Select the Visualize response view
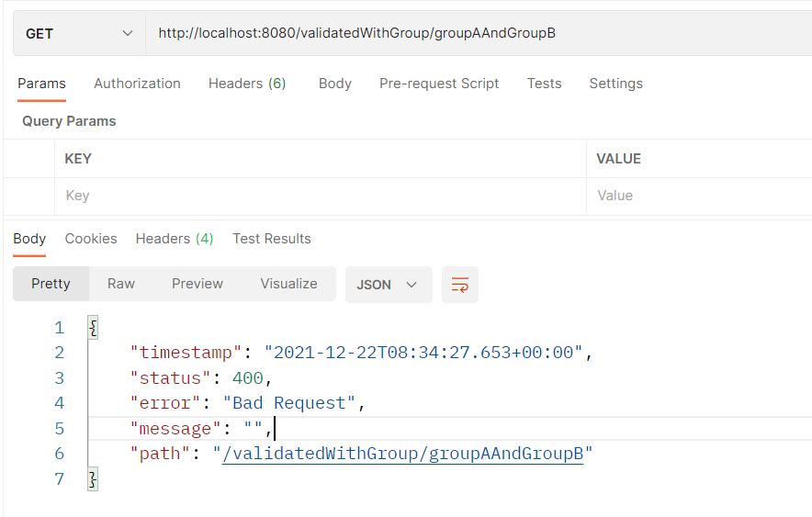This screenshot has height=517, width=812. point(288,284)
